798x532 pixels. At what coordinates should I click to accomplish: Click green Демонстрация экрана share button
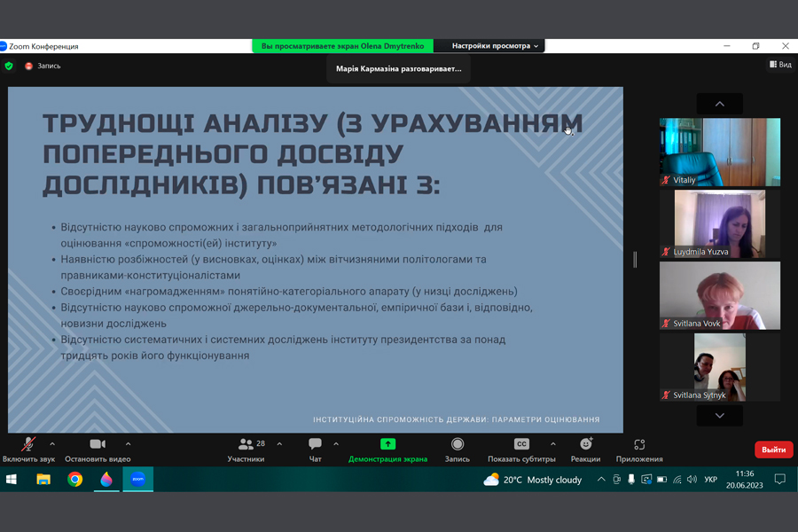pyautogui.click(x=387, y=450)
